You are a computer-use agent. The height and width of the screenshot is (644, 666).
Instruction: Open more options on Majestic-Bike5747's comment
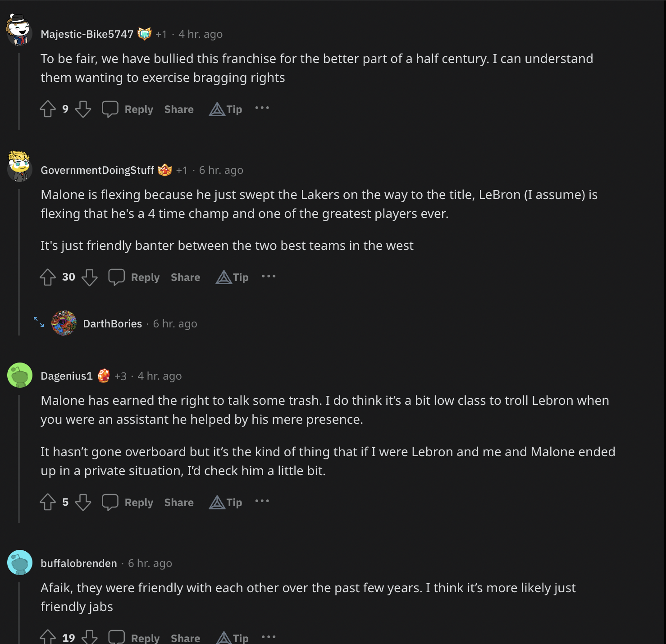(262, 108)
